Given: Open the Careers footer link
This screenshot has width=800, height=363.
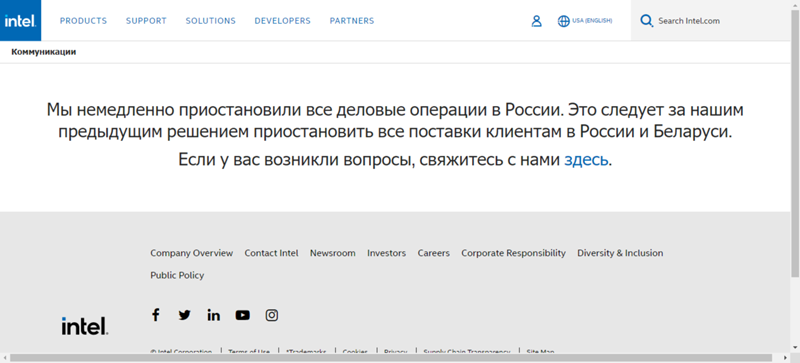Looking at the screenshot, I should tap(434, 253).
